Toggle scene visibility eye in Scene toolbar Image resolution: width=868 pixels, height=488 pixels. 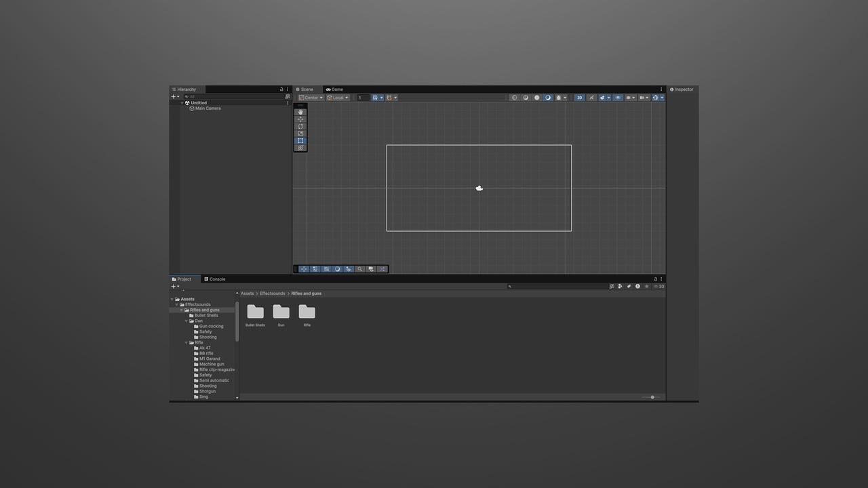click(618, 98)
